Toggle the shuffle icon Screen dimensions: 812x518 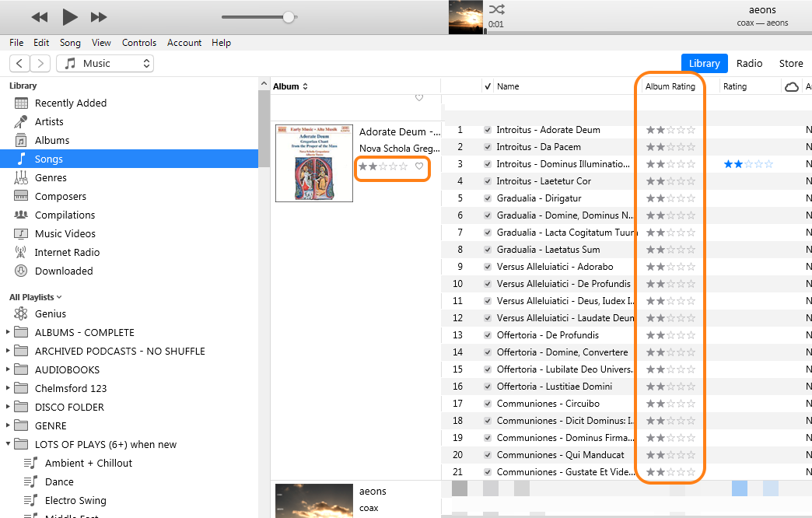tap(497, 9)
